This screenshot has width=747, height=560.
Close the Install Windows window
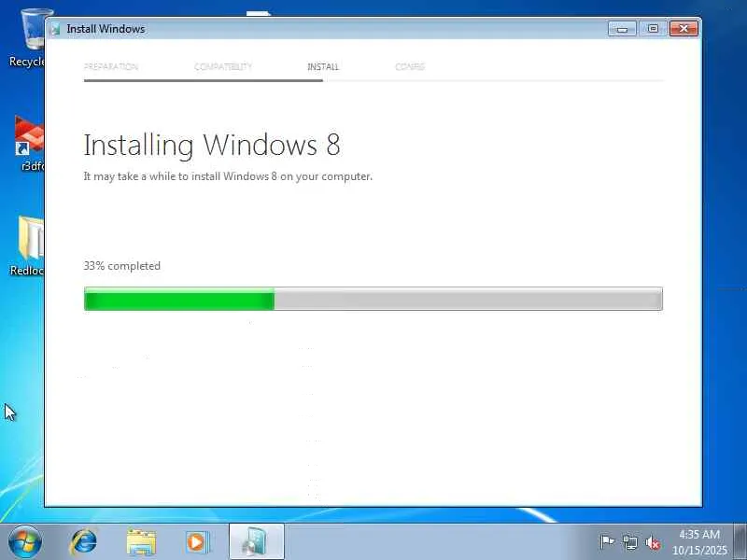[x=684, y=29]
